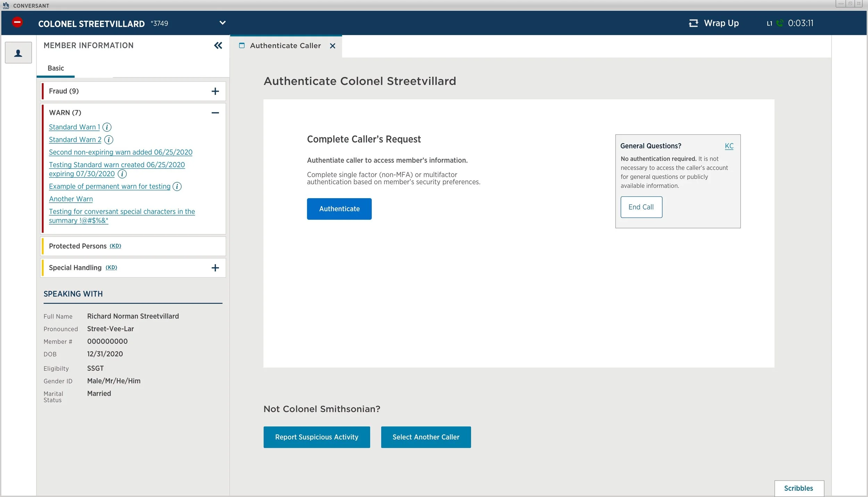Expand the Special Handling section
Viewport: 868px width, 497px height.
click(x=215, y=268)
